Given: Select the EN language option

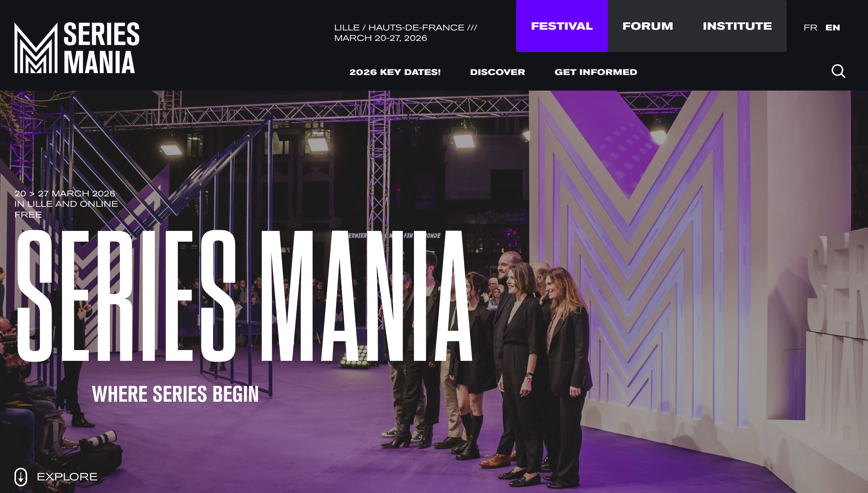Looking at the screenshot, I should pos(833,27).
